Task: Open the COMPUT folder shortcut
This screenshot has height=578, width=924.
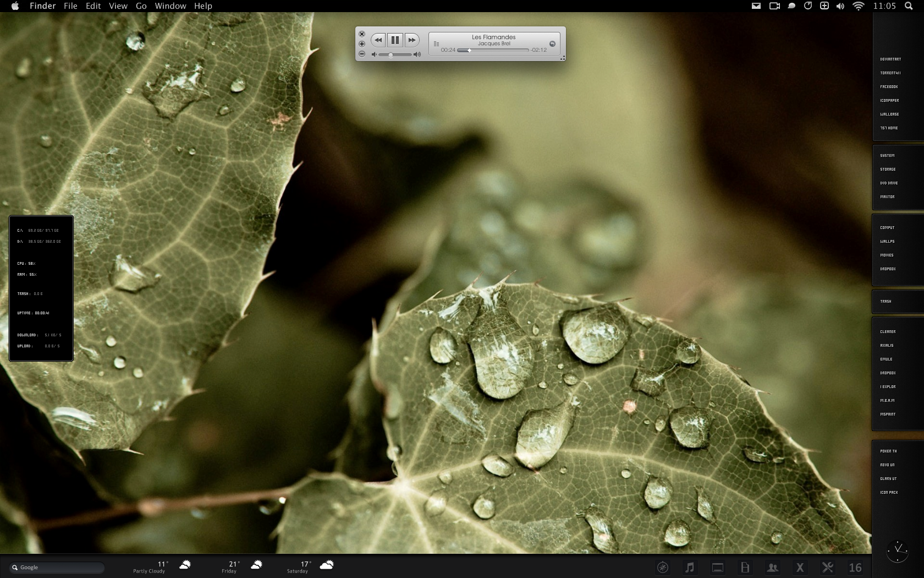Action: (x=887, y=228)
